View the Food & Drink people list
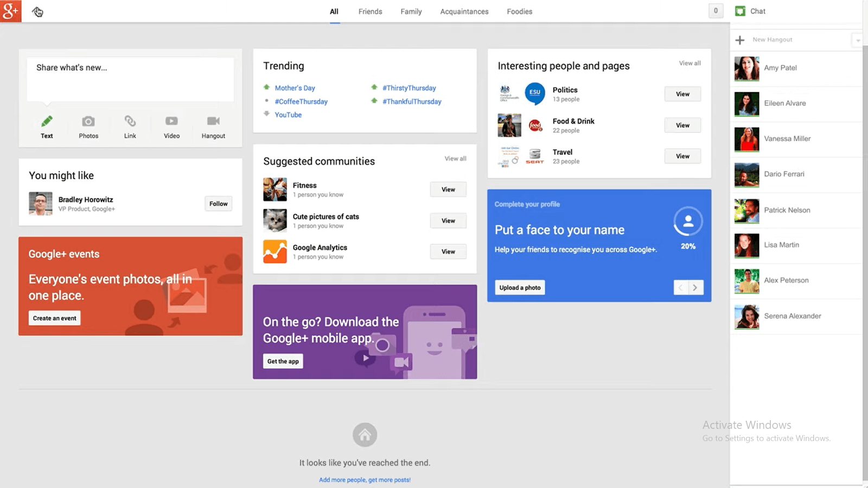Viewport: 868px width, 488px height. pos(682,125)
